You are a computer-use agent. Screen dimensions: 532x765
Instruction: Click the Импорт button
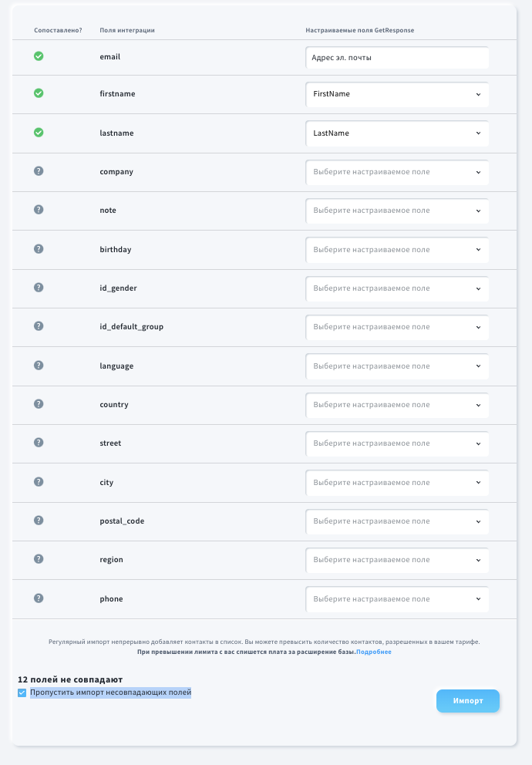click(x=468, y=700)
